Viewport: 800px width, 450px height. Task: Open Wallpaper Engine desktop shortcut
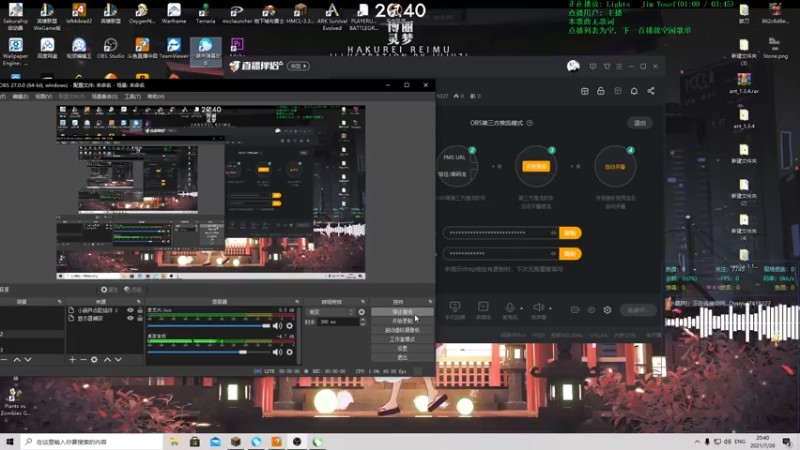pyautogui.click(x=15, y=52)
